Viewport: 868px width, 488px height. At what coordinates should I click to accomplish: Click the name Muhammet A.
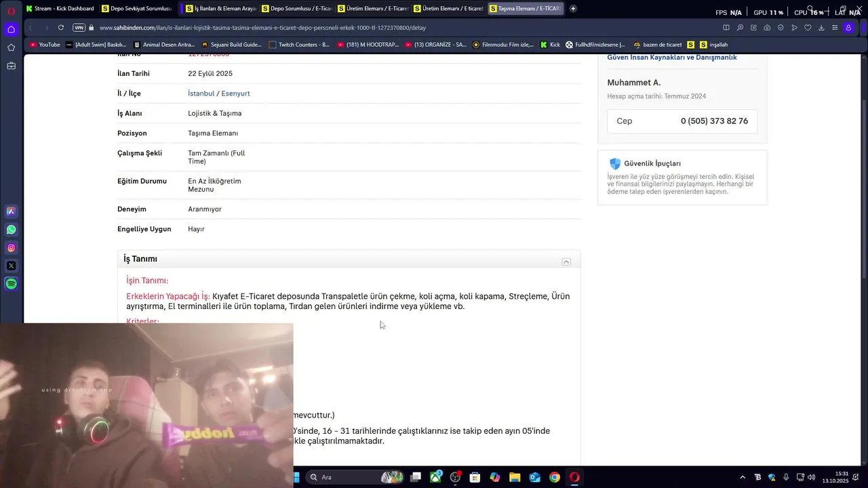[x=633, y=83]
